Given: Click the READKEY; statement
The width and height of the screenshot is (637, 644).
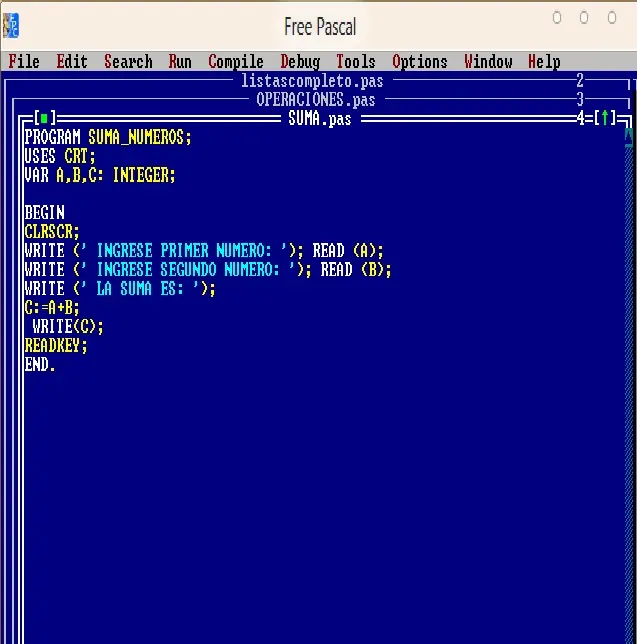Looking at the screenshot, I should pyautogui.click(x=56, y=346).
